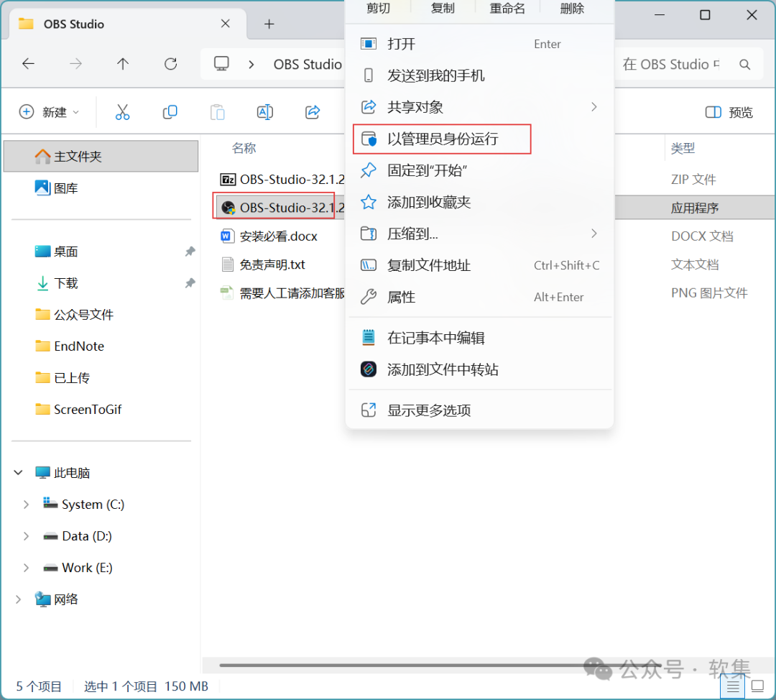Select the 安装必看.docx file
The width and height of the screenshot is (776, 700).
pyautogui.click(x=269, y=236)
